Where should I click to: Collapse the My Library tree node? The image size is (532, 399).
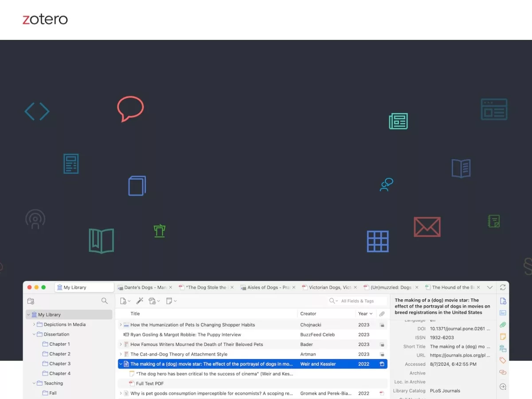click(29, 315)
